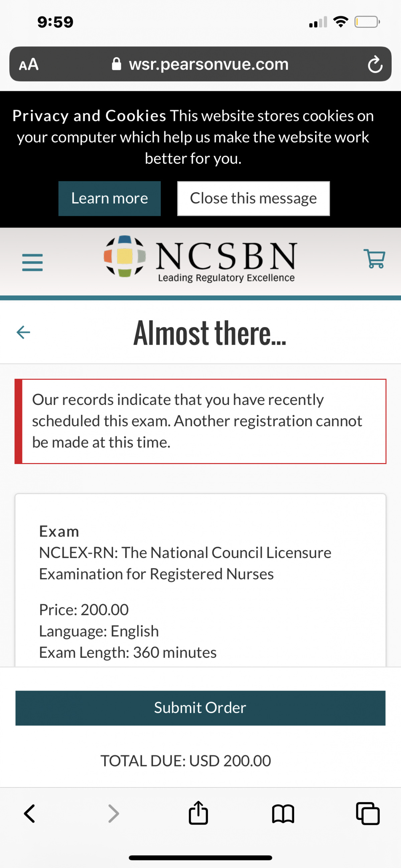401x868 pixels.
Task: Open the AA text size menu
Action: 29,64
